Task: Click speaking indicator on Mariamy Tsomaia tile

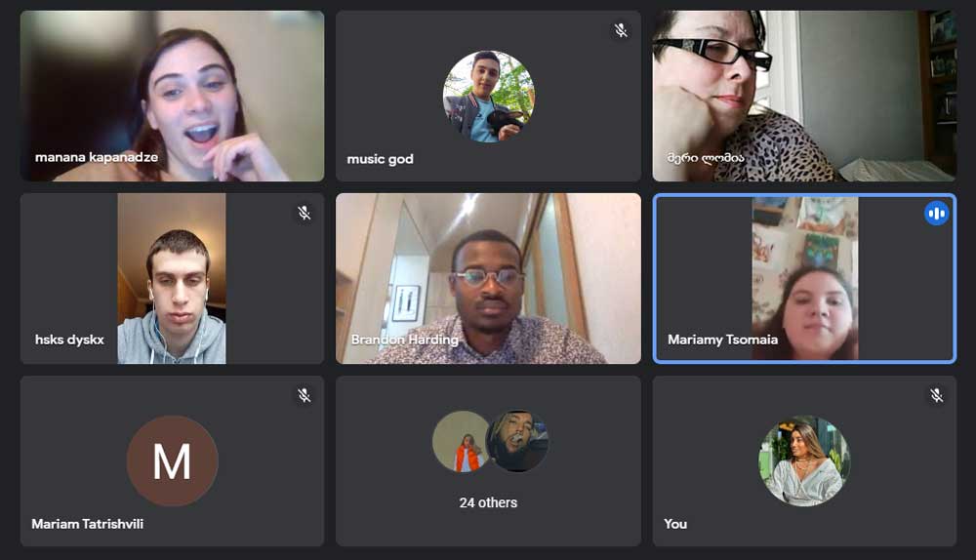Action: [x=936, y=214]
